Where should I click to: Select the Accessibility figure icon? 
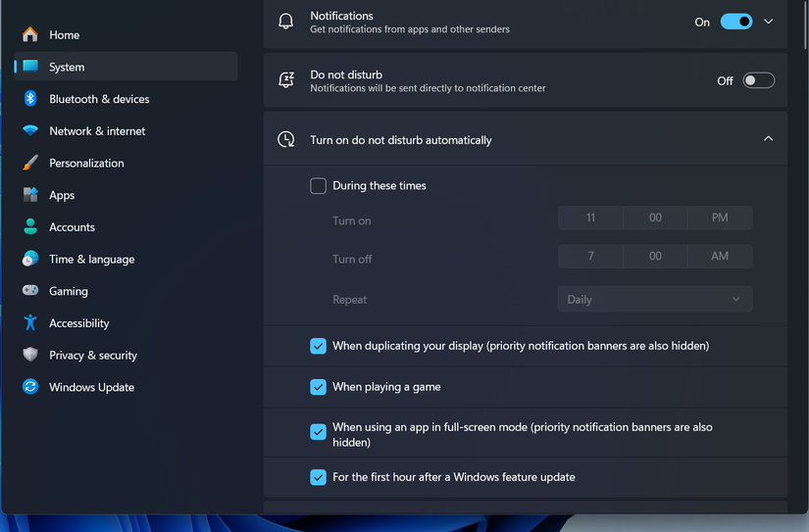[x=30, y=322]
